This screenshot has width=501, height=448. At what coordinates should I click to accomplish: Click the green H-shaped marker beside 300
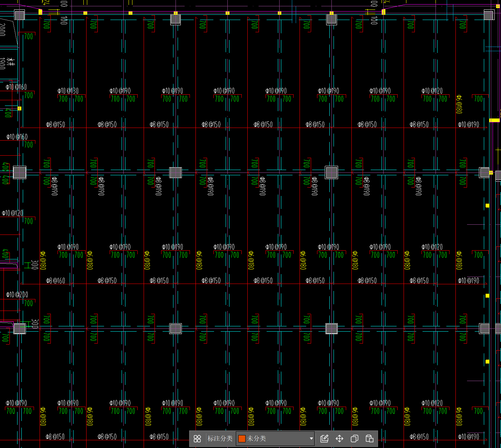click(x=28, y=265)
